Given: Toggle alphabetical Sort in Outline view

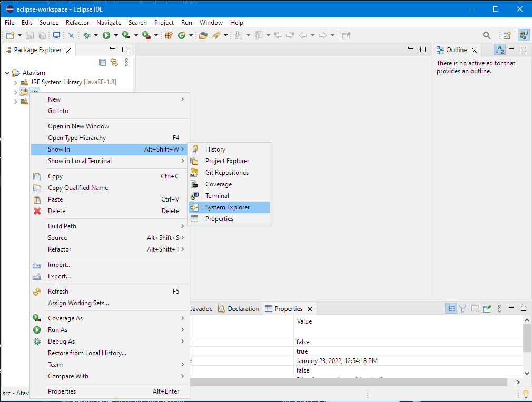Looking at the screenshot, I should [499, 49].
